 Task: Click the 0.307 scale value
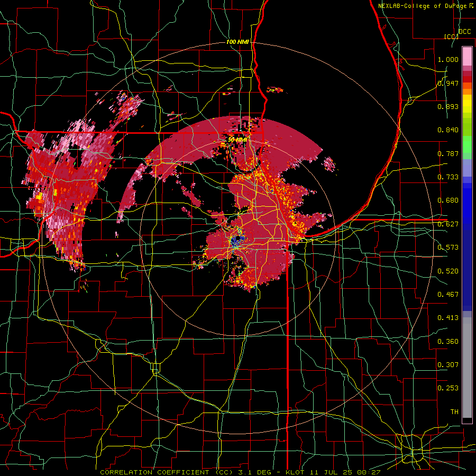448,365
